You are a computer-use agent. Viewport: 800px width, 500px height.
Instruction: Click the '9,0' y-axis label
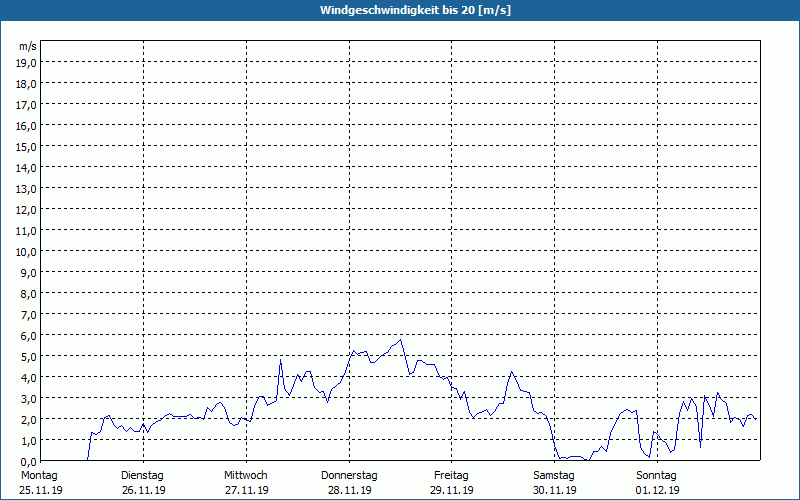click(x=29, y=273)
